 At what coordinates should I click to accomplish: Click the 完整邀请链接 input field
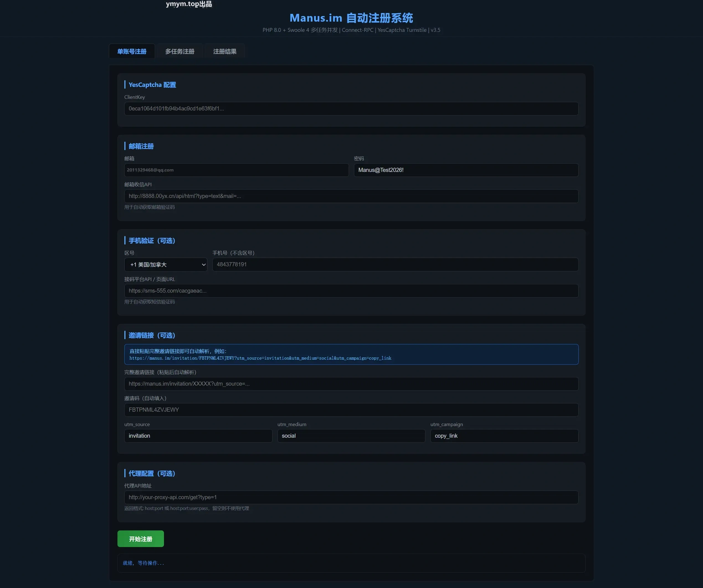coord(351,384)
